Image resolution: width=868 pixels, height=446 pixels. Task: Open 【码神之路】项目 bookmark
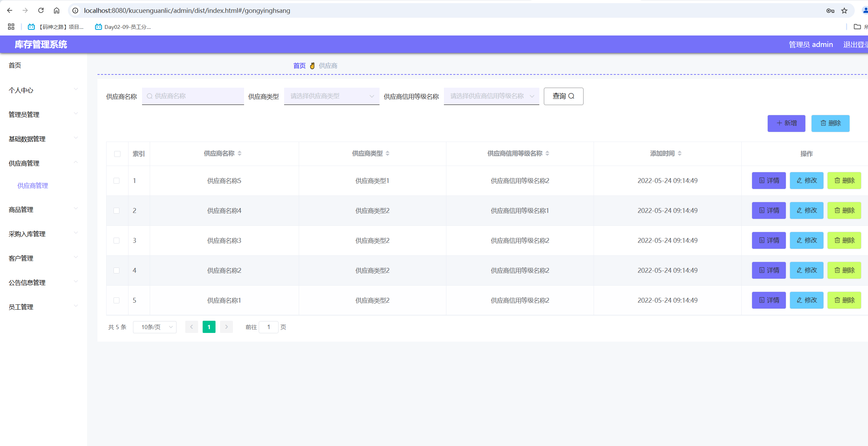(56, 27)
